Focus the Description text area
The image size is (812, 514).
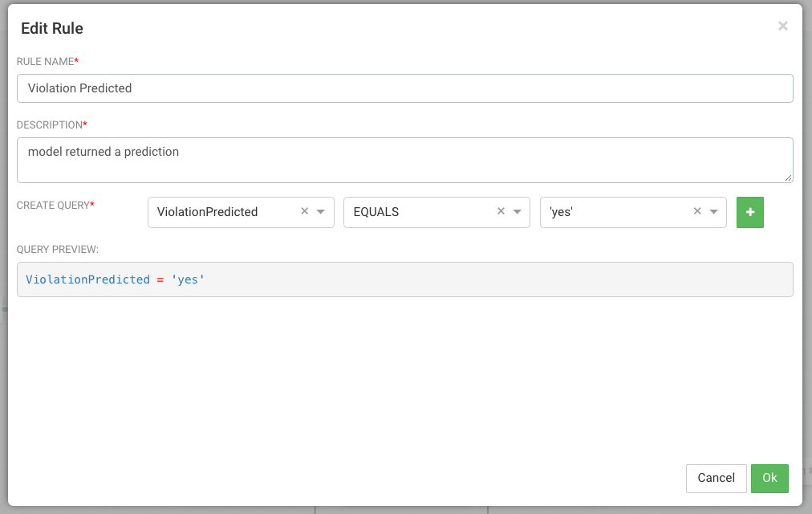[404, 159]
